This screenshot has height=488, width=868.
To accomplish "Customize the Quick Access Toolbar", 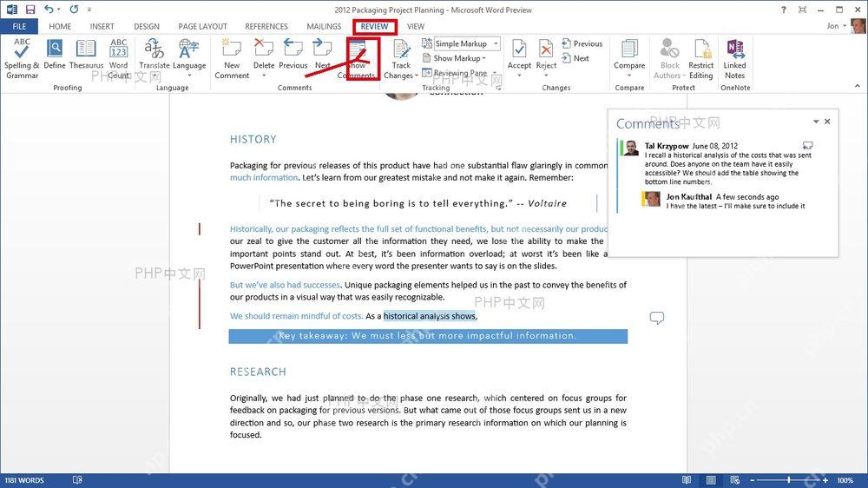I will 89,10.
